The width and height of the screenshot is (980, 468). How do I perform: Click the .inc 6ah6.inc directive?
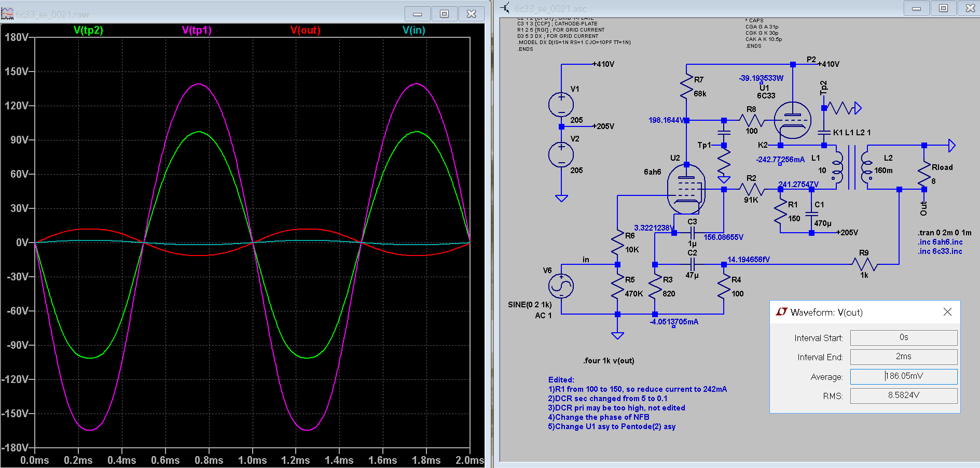[940, 242]
